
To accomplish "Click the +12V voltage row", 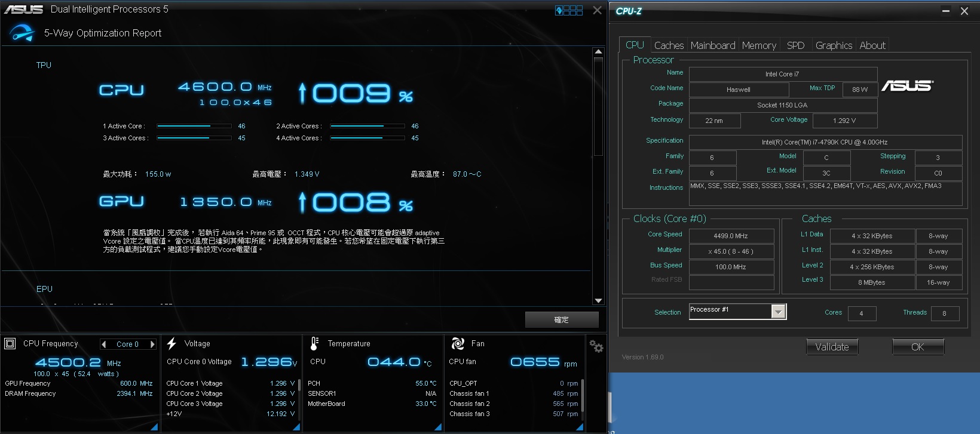I will pyautogui.click(x=231, y=414).
